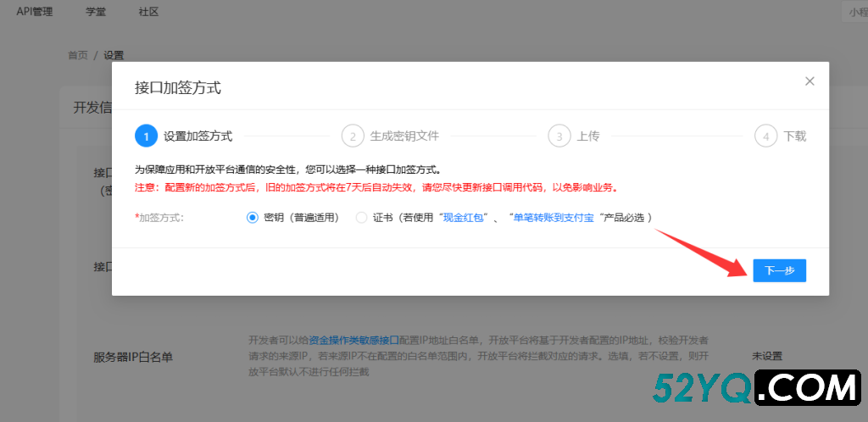Image resolution: width=868 pixels, height=422 pixels.
Task: Click the 生成密钥文件 step label
Action: [404, 136]
